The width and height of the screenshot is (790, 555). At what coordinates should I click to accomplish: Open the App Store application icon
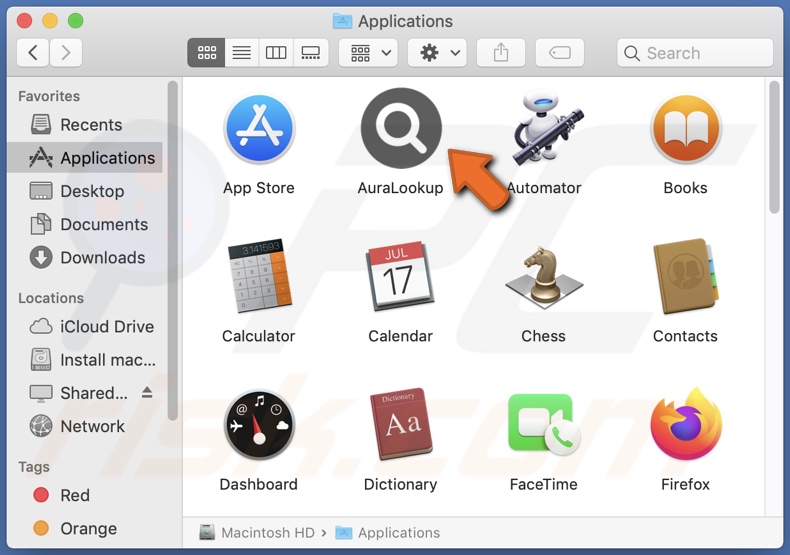259,128
